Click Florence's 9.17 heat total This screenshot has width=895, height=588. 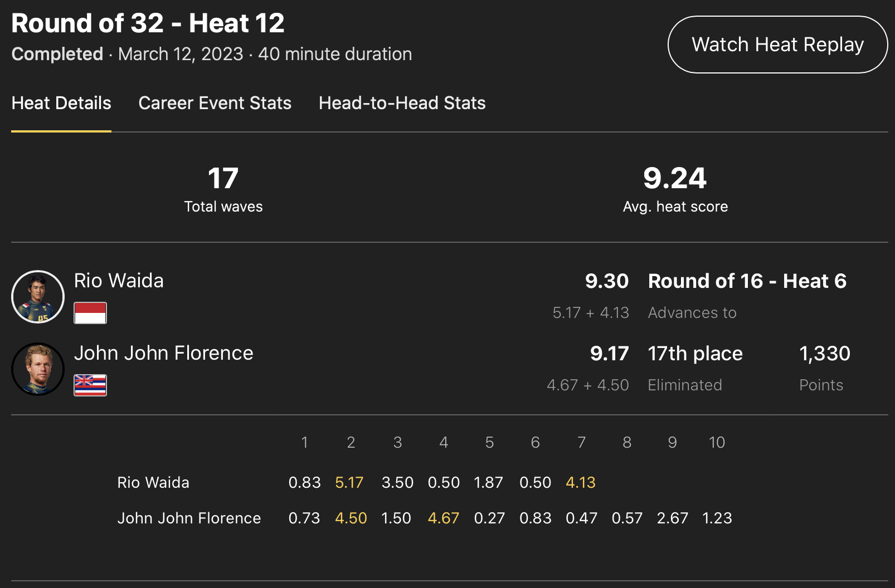[609, 354]
